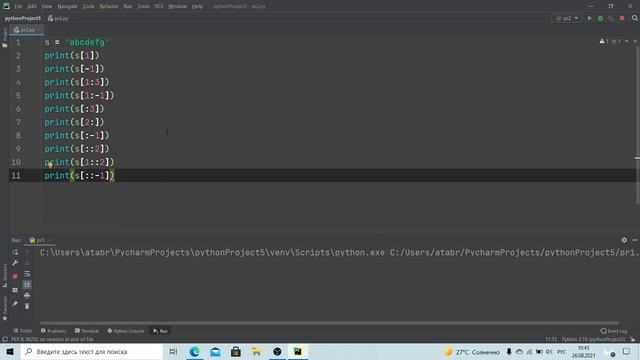Open Python interpreter selector in status bar

click(x=593, y=339)
